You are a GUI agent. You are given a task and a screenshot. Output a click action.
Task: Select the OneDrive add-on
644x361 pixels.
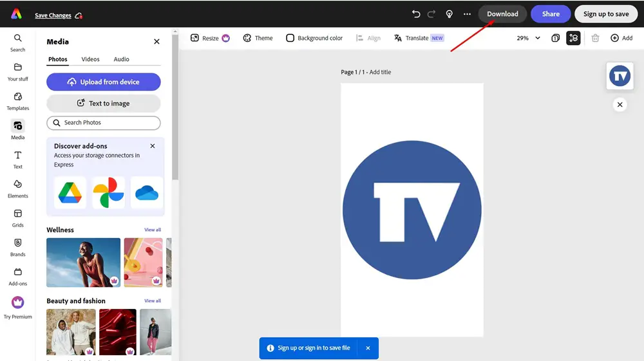[147, 193]
